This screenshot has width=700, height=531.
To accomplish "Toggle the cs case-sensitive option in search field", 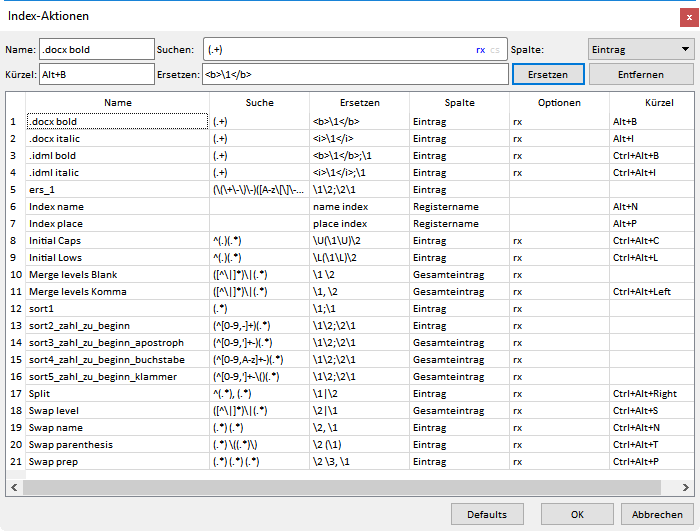I will pyautogui.click(x=495, y=49).
